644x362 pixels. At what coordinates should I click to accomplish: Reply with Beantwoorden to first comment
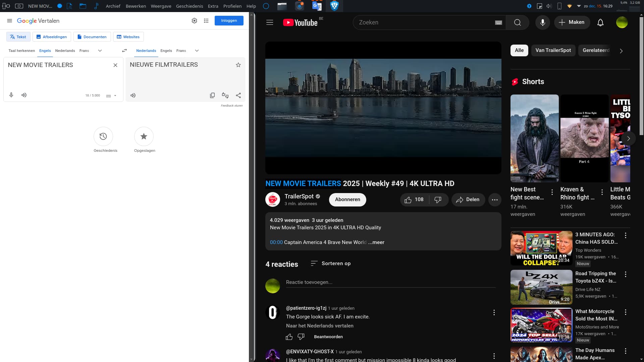click(x=328, y=337)
